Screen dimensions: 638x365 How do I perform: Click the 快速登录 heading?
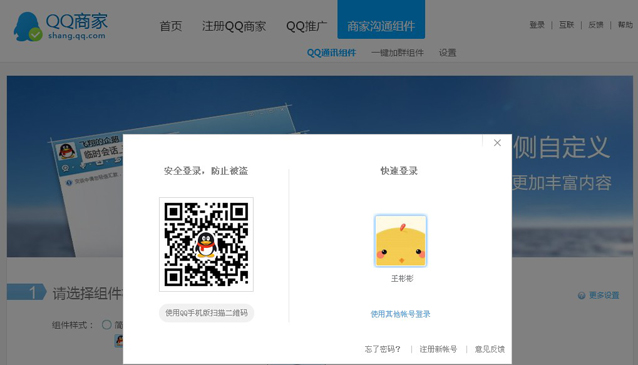[399, 171]
